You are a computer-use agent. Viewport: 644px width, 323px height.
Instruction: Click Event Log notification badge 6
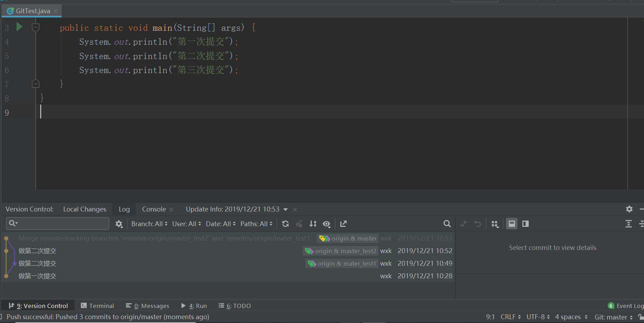point(611,306)
